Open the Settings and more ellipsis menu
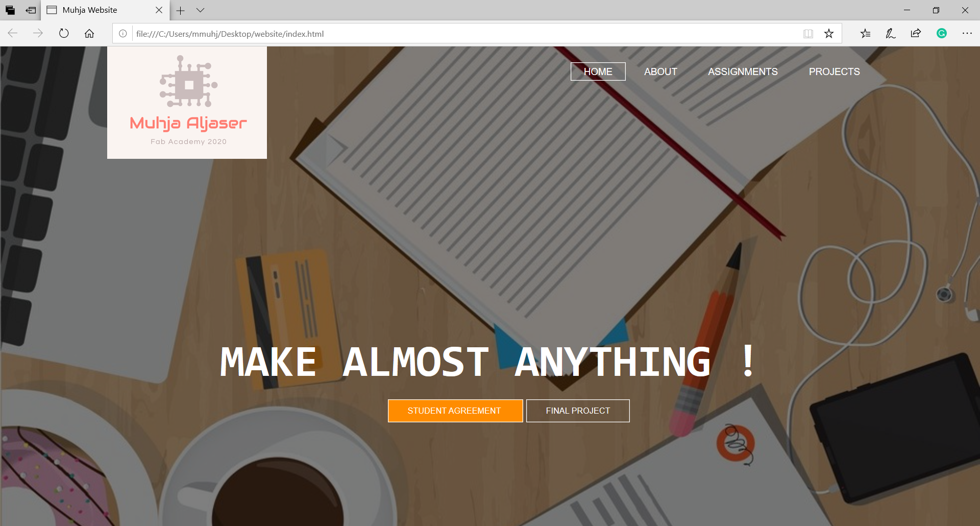The width and height of the screenshot is (980, 526). [967, 34]
